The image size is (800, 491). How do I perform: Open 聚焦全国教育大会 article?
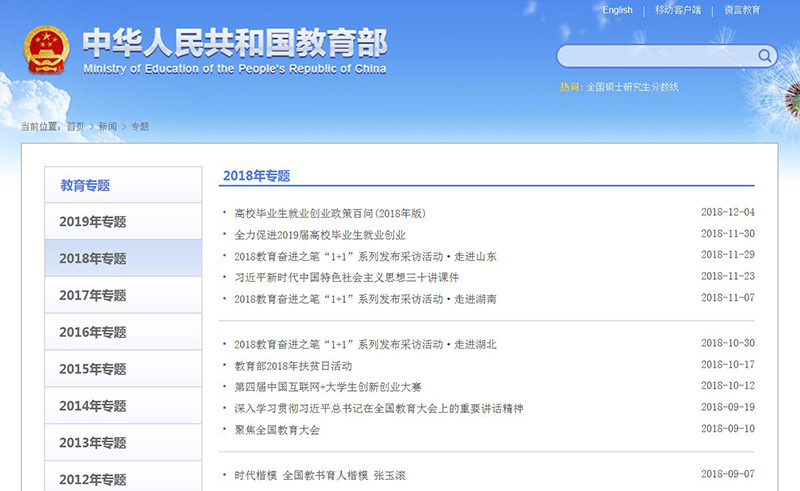click(277, 430)
